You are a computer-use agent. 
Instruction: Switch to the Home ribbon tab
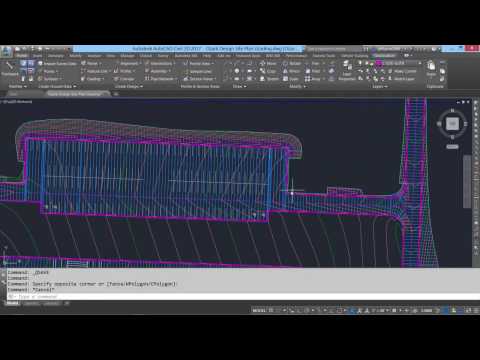pyautogui.click(x=21, y=56)
